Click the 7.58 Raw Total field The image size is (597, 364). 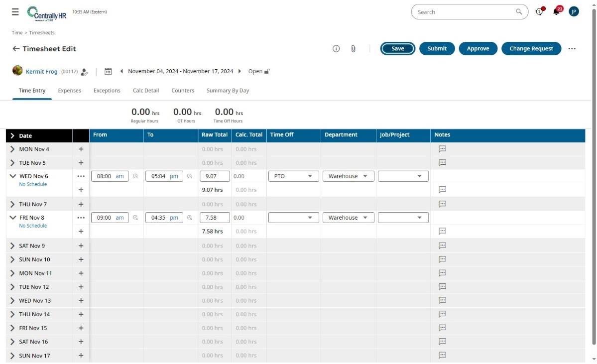pos(215,218)
